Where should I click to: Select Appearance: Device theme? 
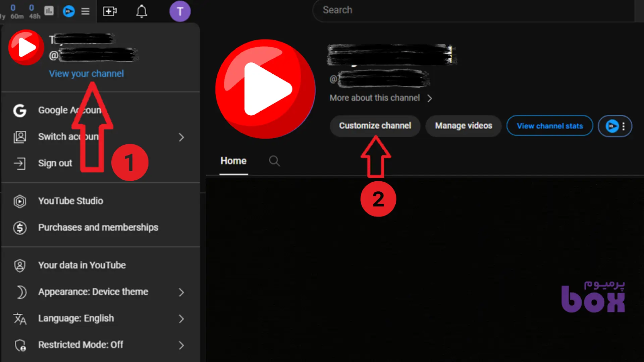[101, 292]
